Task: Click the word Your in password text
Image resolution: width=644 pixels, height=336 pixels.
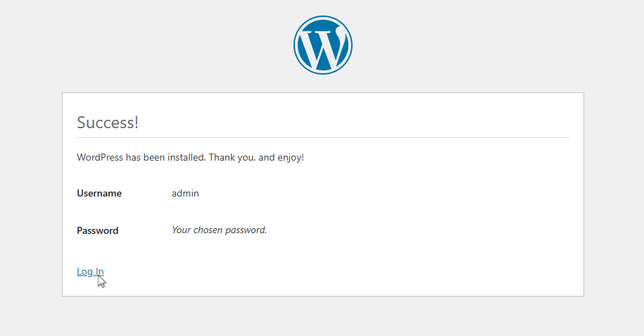Action: tap(181, 230)
